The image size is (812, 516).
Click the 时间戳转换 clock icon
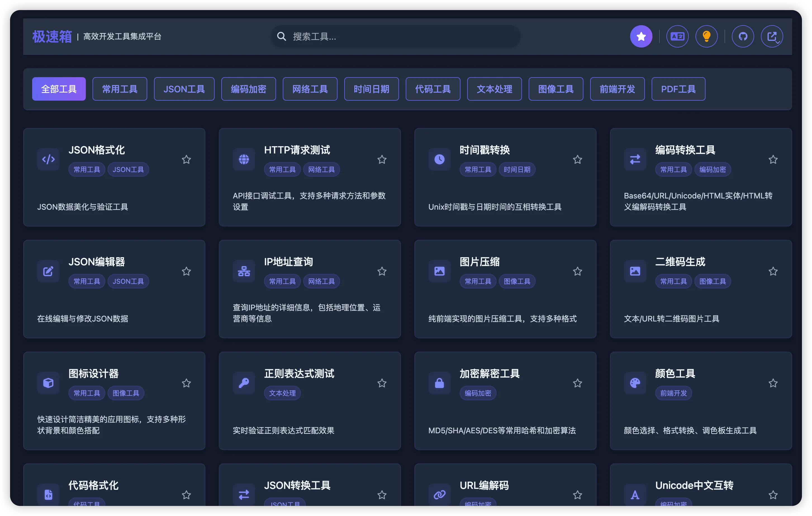439,159
